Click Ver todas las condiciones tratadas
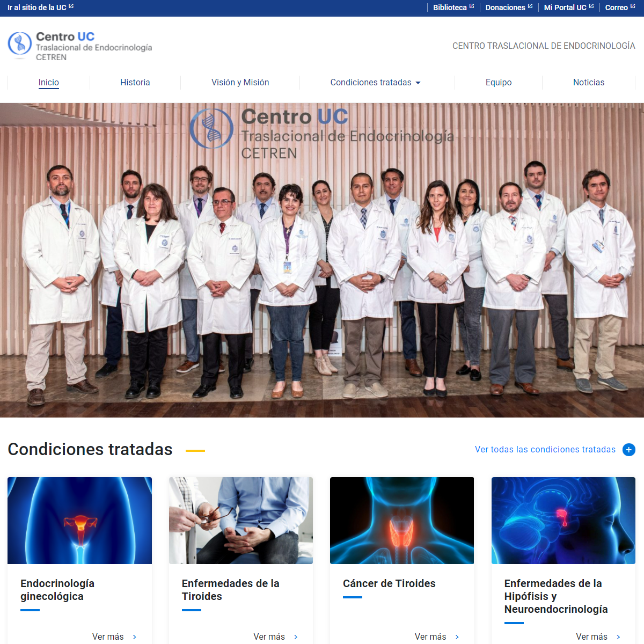The width and height of the screenshot is (644, 644). (x=545, y=450)
